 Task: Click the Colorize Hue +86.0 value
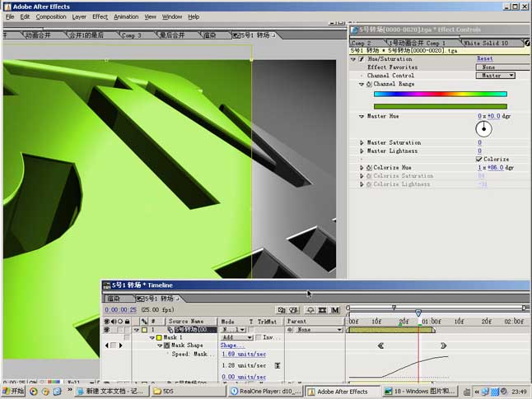pyautogui.click(x=496, y=168)
